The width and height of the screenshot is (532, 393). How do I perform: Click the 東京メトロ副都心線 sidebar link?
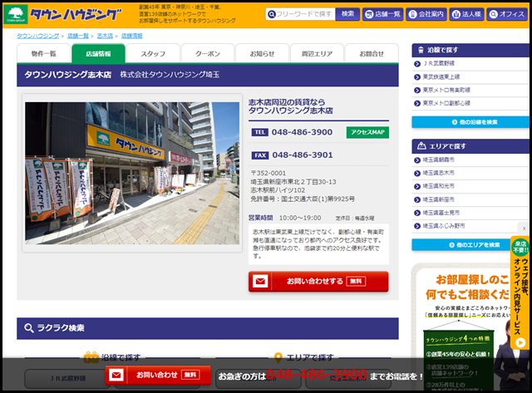pyautogui.click(x=446, y=103)
